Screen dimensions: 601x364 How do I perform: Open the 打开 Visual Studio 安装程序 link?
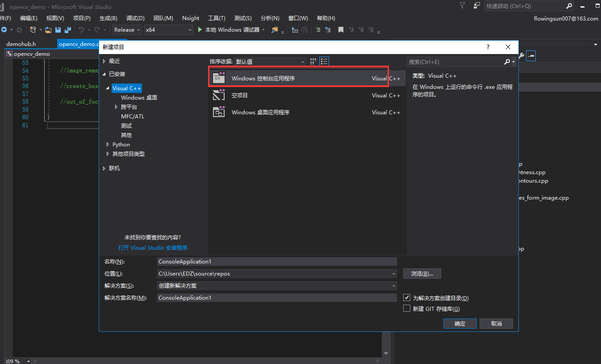153,248
